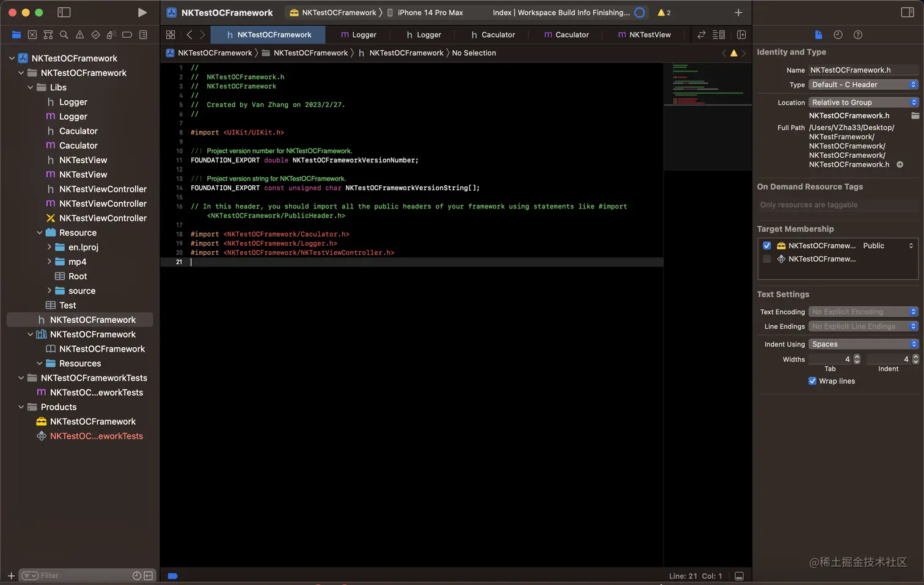Viewport: 924px width, 585px height.
Task: Adjust editor options lines icon
Action: point(719,35)
